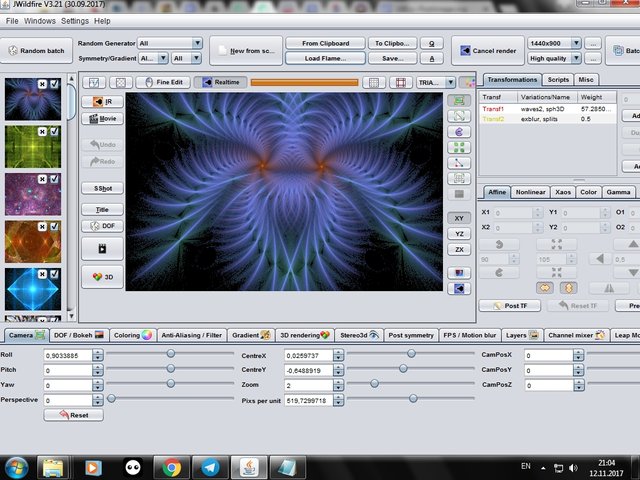Toggle checkbox on the green fractal thumbnail
640x480 pixels.
tap(54, 131)
